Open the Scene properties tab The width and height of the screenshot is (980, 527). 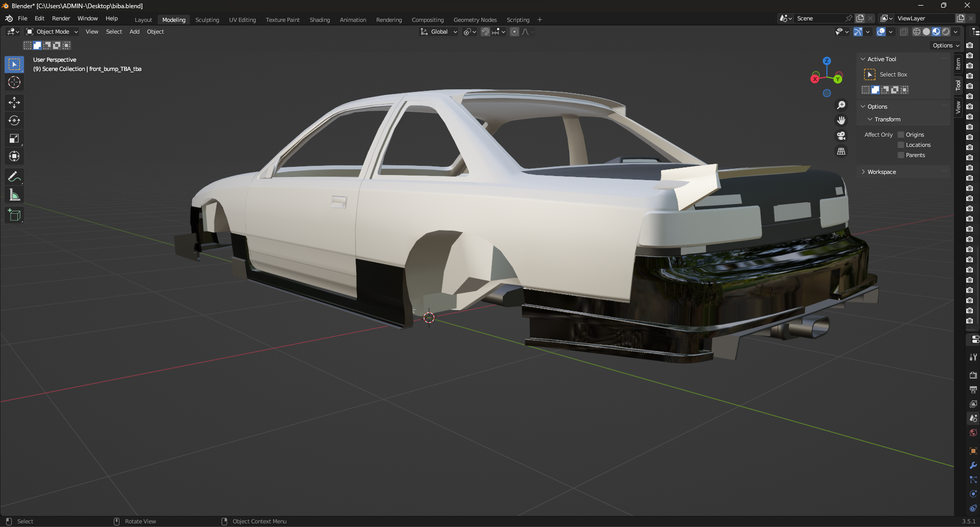coord(973,418)
